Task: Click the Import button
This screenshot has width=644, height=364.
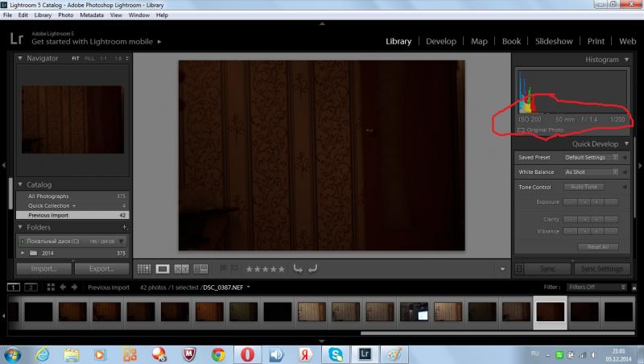Action: coord(44,269)
